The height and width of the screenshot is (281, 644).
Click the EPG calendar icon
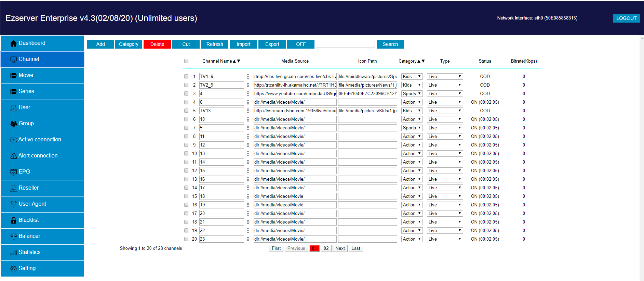pyautogui.click(x=14, y=172)
